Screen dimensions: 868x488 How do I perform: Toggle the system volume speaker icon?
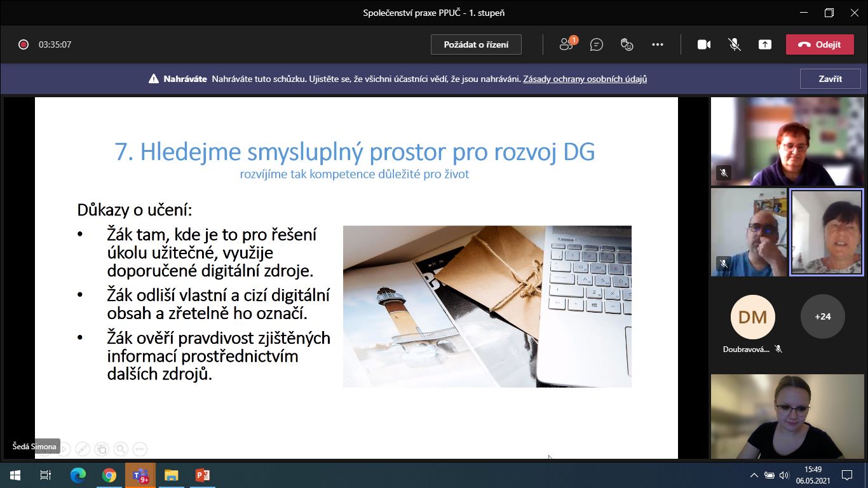(783, 475)
